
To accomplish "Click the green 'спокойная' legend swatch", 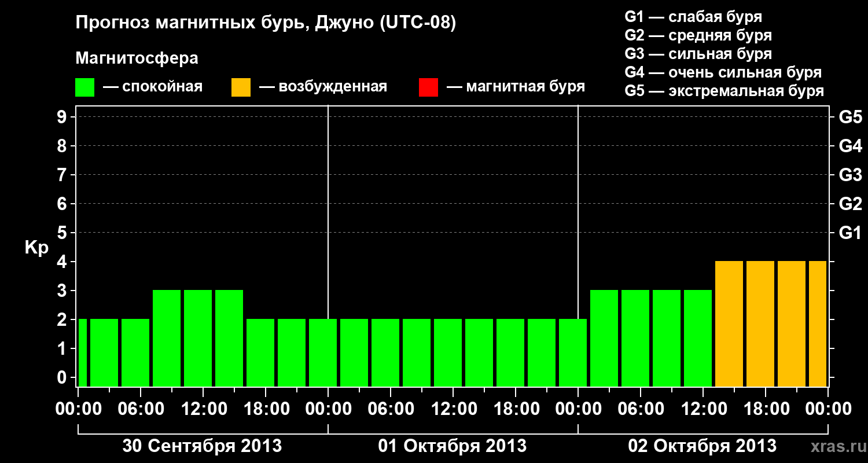I will coord(85,87).
